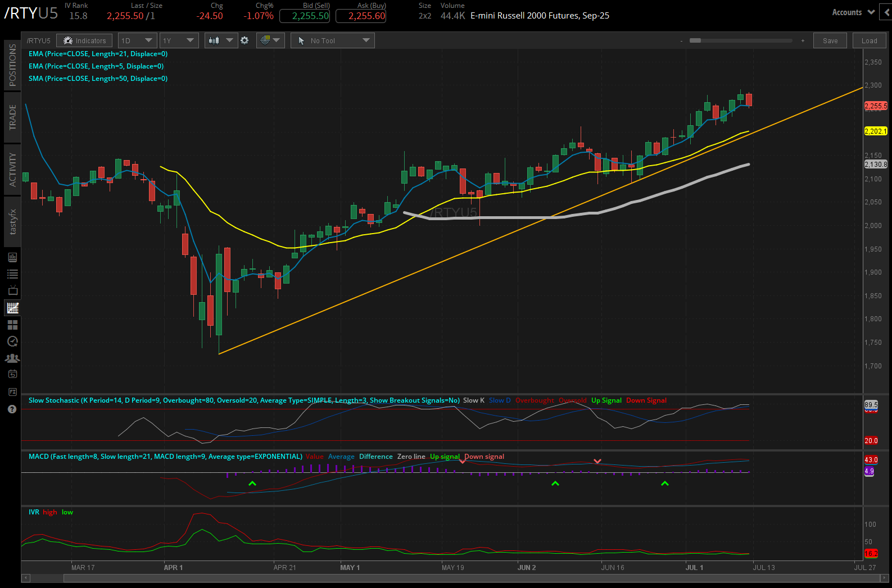This screenshot has width=892, height=588.
Task: Click the zoom out minus icon
Action: click(x=682, y=41)
